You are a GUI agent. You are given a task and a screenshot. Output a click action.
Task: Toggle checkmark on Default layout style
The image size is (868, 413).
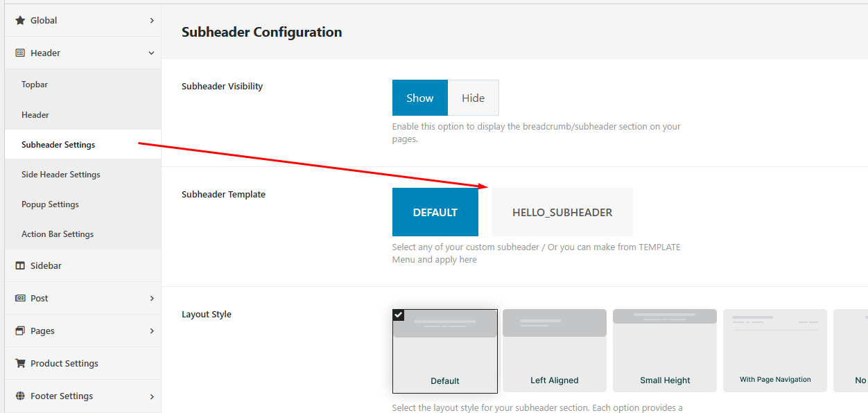tap(399, 315)
